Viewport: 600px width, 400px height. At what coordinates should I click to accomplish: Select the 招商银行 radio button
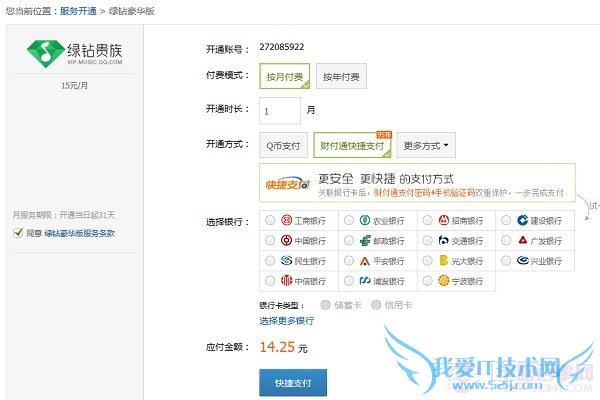pyautogui.click(x=427, y=220)
